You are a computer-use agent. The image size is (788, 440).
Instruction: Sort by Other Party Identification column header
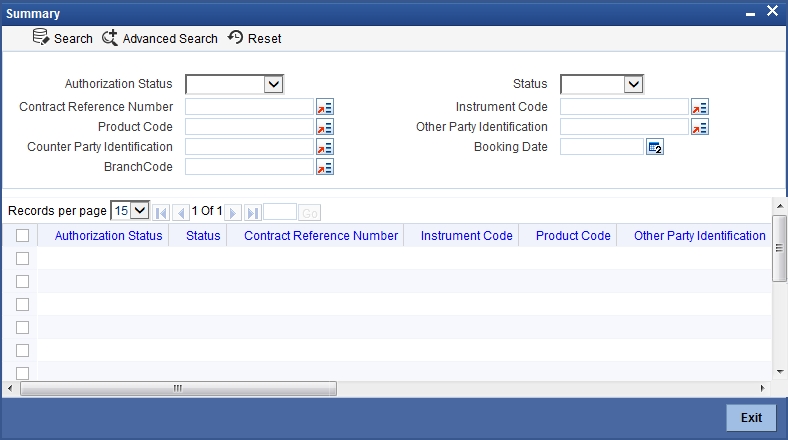click(700, 236)
